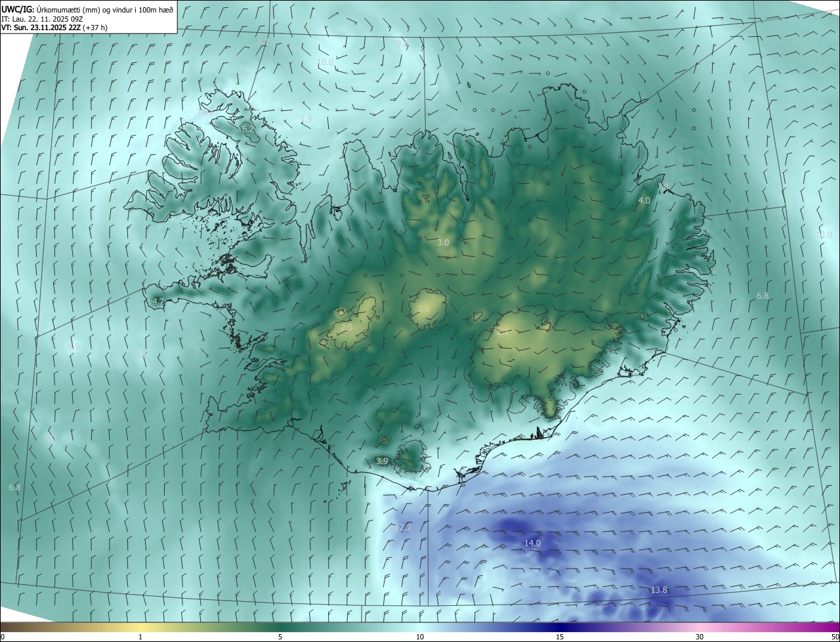This screenshot has width=840, height=642.
Task: Click the 6.2 value label
Action: [x=249, y=130]
